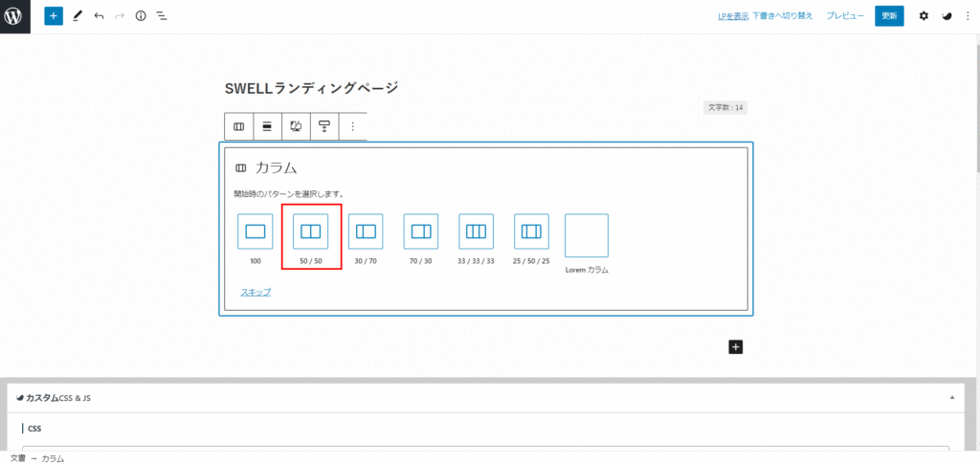Image resolution: width=980 pixels, height=464 pixels.
Task: Click the device display toolbar icon
Action: tap(296, 126)
